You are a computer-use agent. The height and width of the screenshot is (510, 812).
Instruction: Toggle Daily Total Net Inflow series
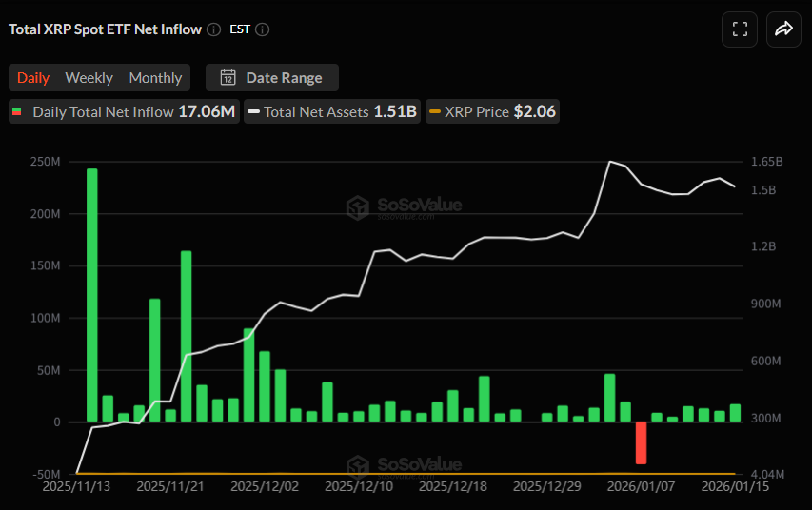123,112
